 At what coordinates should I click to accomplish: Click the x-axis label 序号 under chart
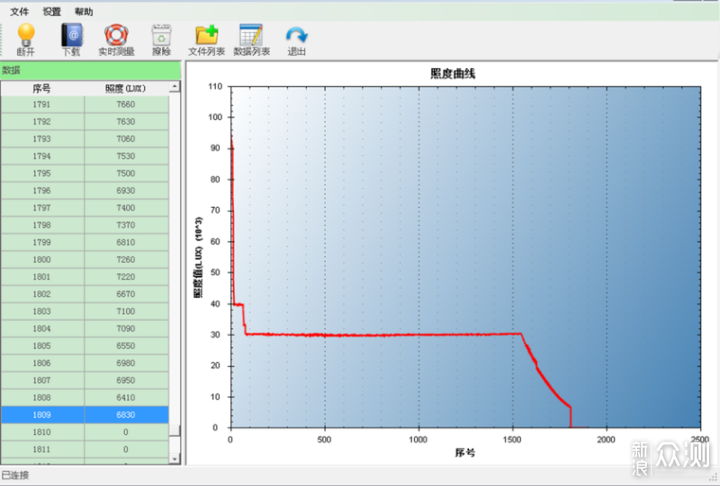point(465,453)
